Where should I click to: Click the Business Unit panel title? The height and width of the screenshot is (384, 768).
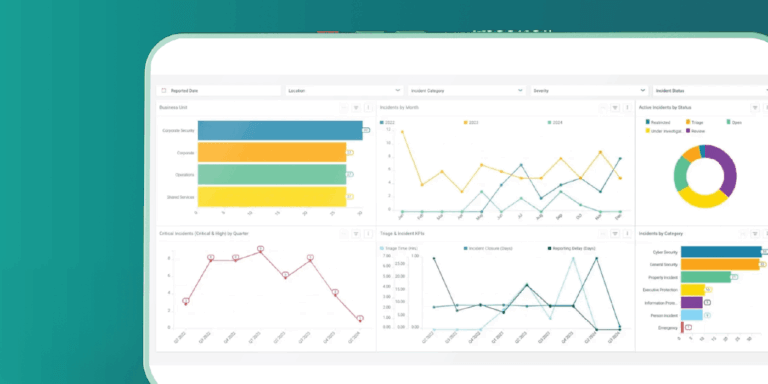point(173,107)
